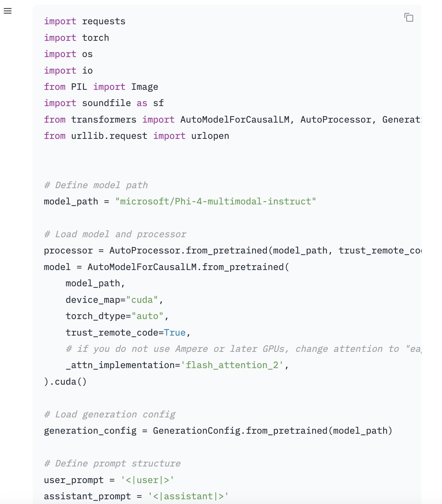
Task: Open the hamburger sidebar menu
Action: point(8,11)
